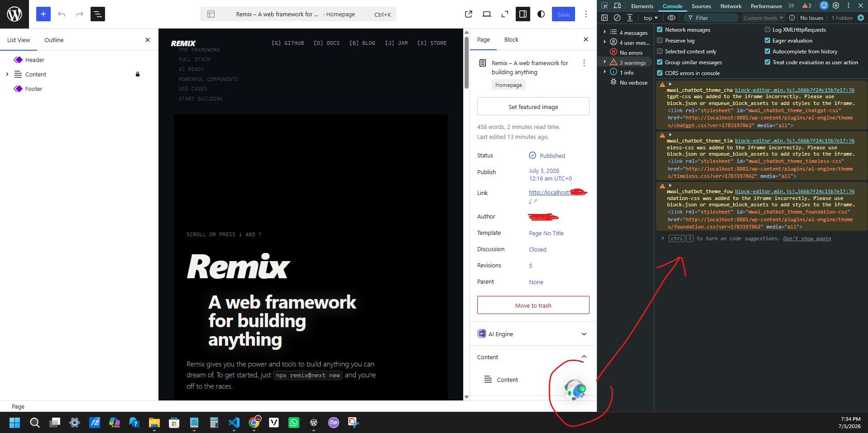Open DevTools settings gear
The height and width of the screenshot is (433, 868).
point(836,6)
